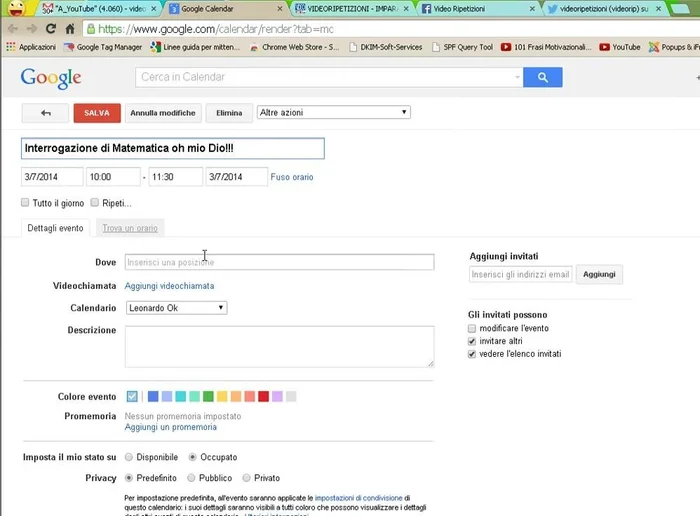Click the browser back arrow

click(13, 29)
